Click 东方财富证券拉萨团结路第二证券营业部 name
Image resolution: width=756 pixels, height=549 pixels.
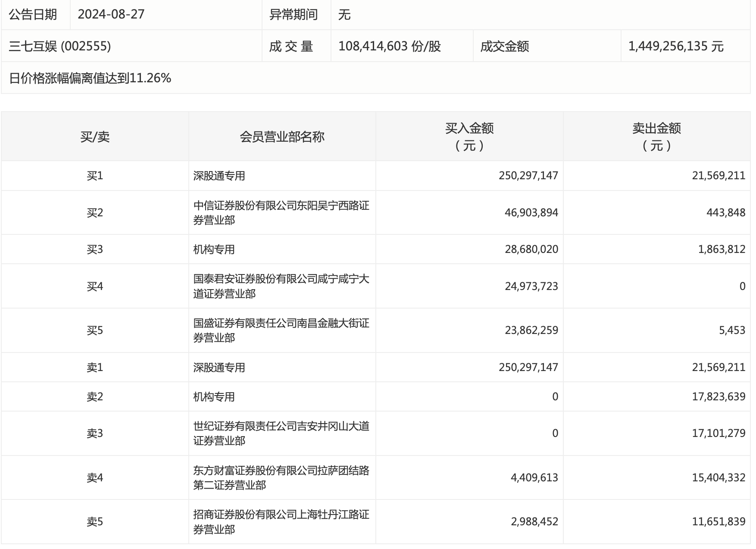pos(281,478)
